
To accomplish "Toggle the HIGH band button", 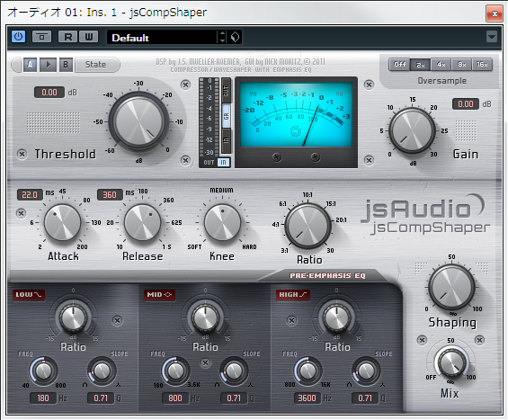I will pyautogui.click(x=292, y=295).
